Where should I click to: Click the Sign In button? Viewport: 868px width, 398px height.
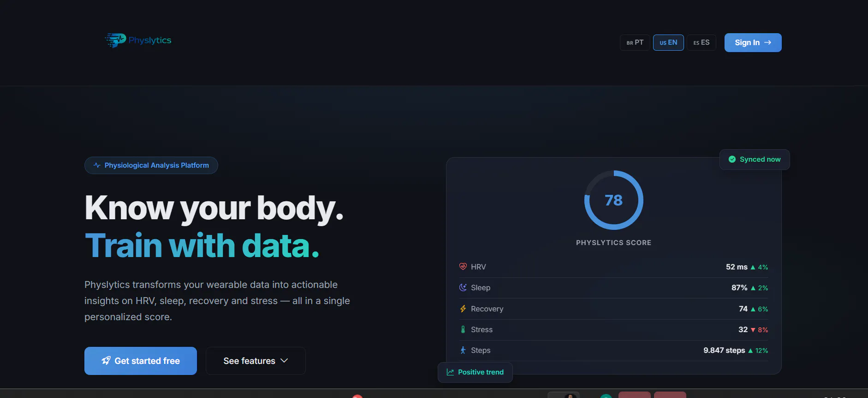pyautogui.click(x=753, y=42)
